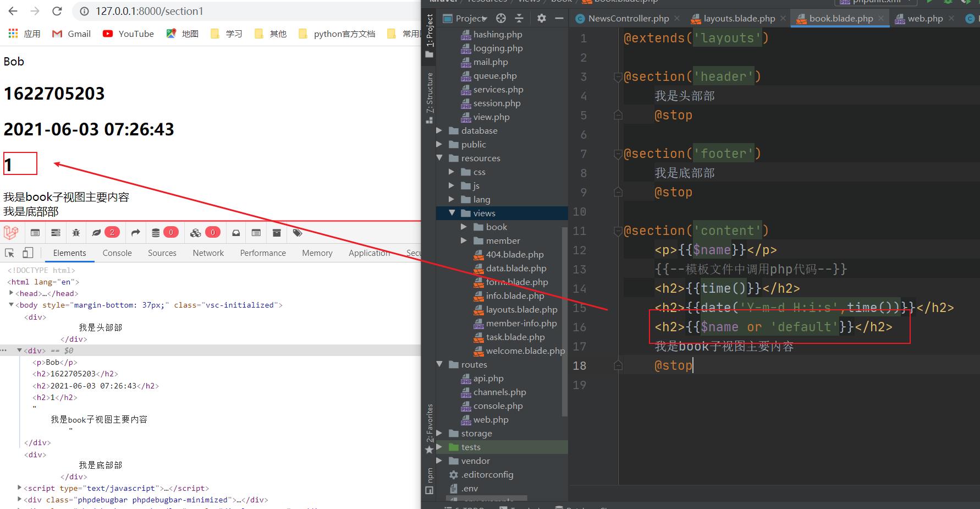Viewport: 980px width, 509px height.
Task: Close book.blade.php editor tab
Action: (881, 18)
